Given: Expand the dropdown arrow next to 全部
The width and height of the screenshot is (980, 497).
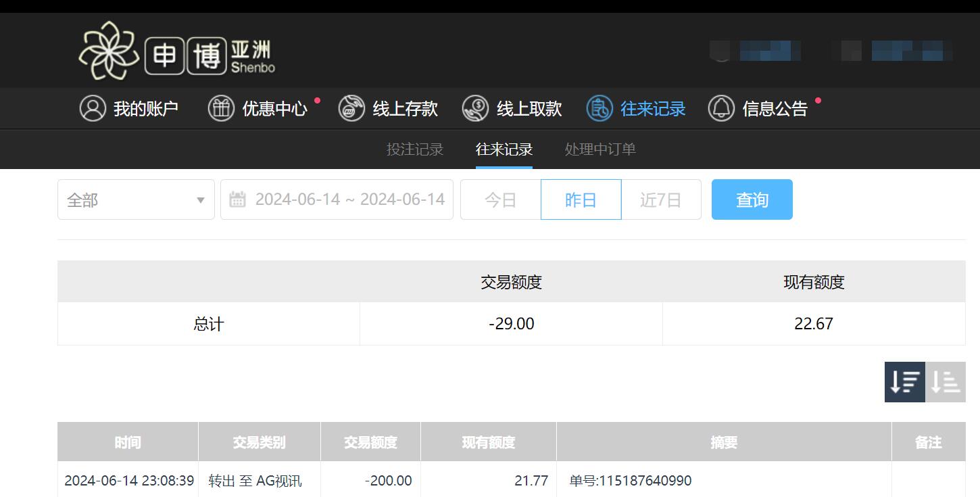Looking at the screenshot, I should coord(200,199).
